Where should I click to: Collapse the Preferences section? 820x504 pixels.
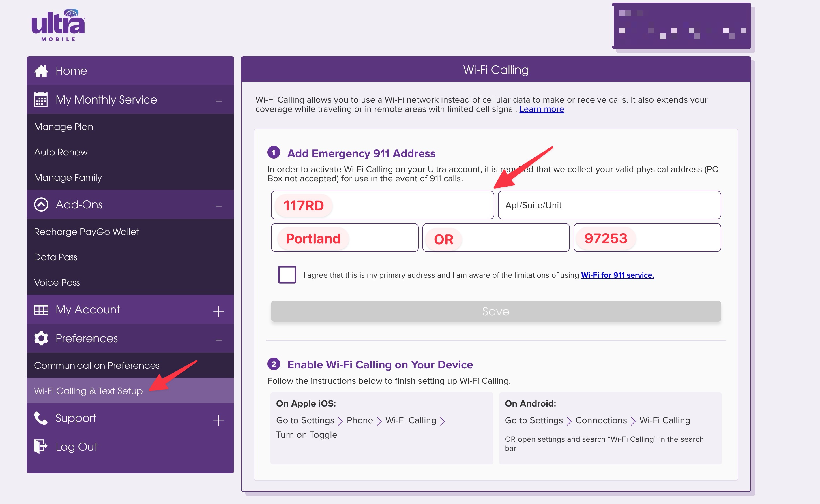pyautogui.click(x=218, y=340)
